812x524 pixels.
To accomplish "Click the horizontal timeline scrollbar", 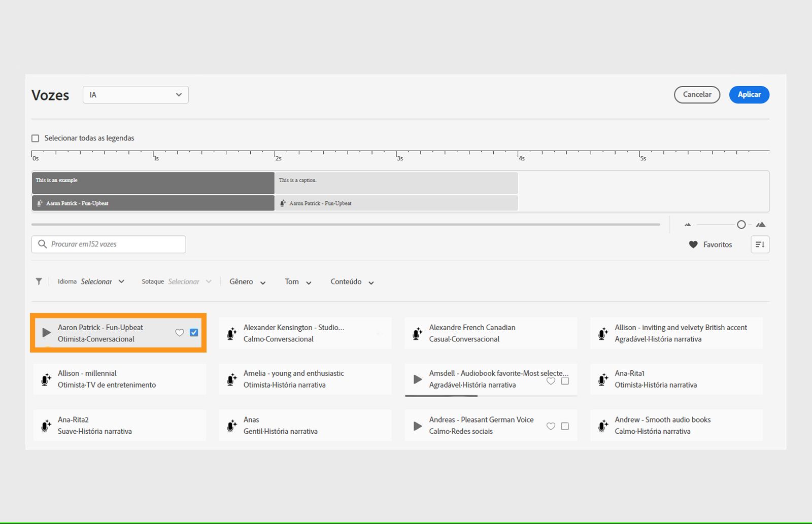I will click(346, 224).
